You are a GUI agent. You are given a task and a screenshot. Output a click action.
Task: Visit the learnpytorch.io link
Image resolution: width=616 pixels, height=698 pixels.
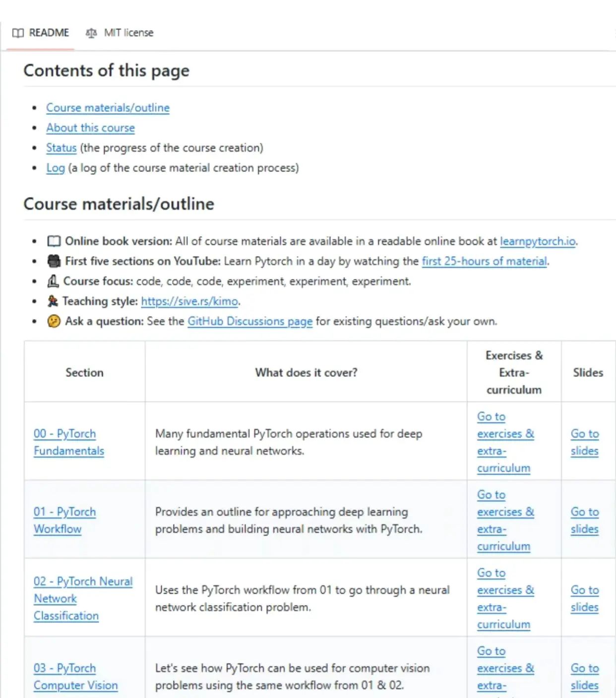pyautogui.click(x=538, y=242)
